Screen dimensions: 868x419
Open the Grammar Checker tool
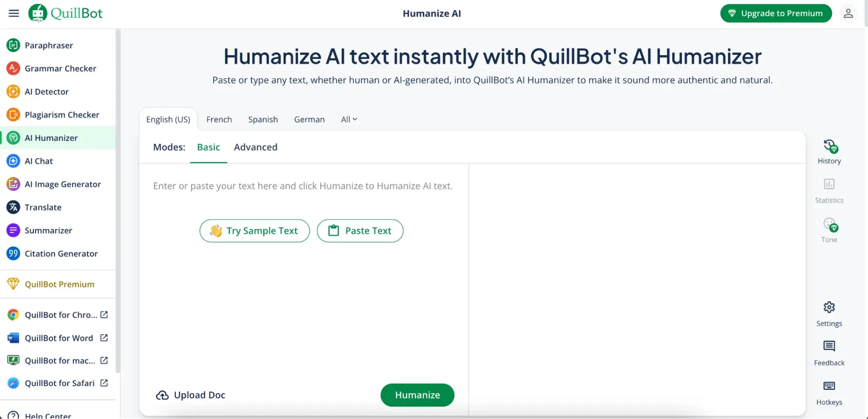point(60,68)
